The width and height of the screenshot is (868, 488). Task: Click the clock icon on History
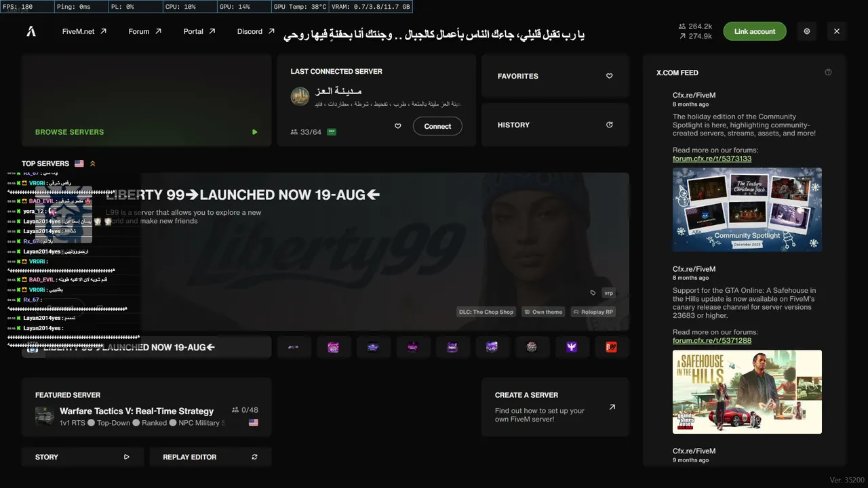click(609, 125)
